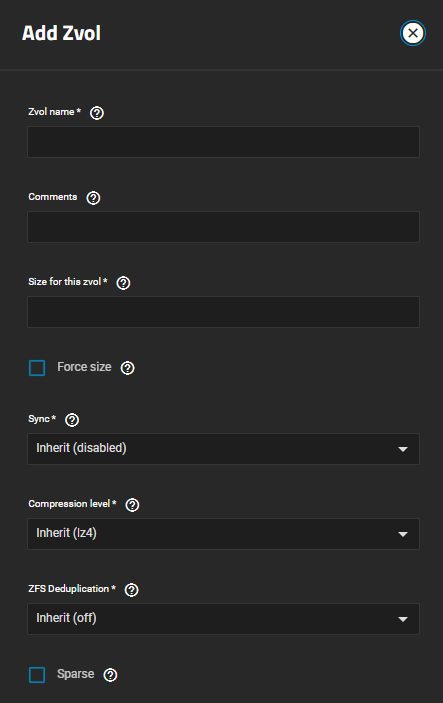The width and height of the screenshot is (443, 703).
Task: View ZFS Deduplication help tooltip
Action: tap(131, 590)
